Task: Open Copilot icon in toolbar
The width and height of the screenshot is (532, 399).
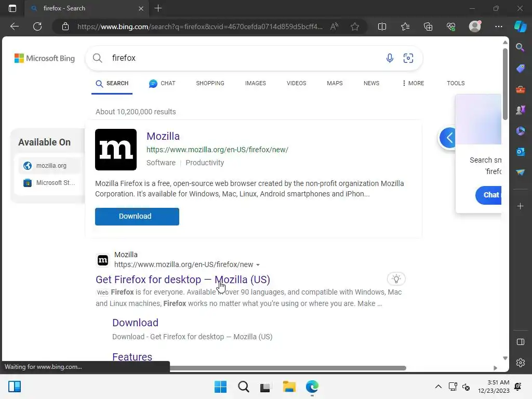Action: pyautogui.click(x=520, y=26)
